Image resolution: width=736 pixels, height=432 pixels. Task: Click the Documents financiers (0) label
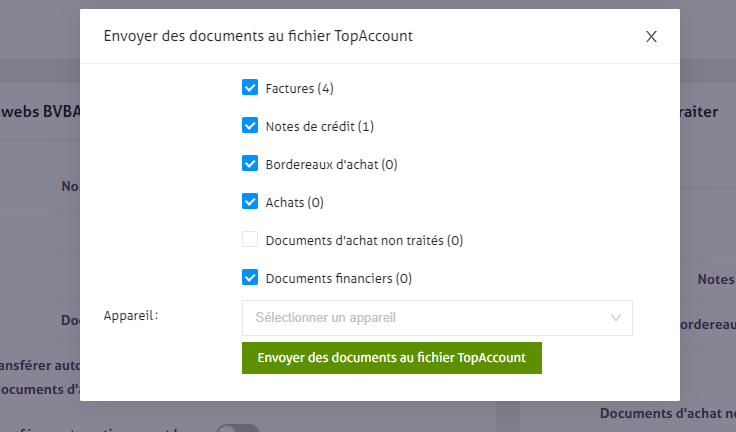click(x=339, y=279)
